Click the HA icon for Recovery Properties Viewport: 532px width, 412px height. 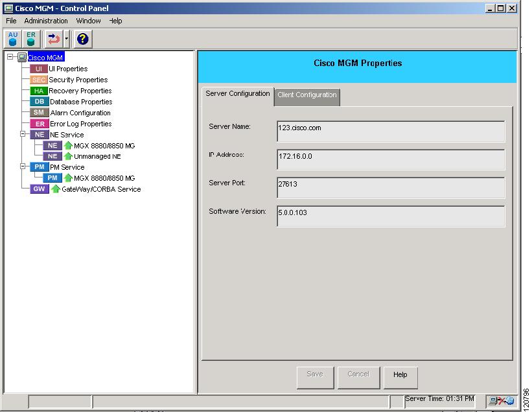coord(39,91)
